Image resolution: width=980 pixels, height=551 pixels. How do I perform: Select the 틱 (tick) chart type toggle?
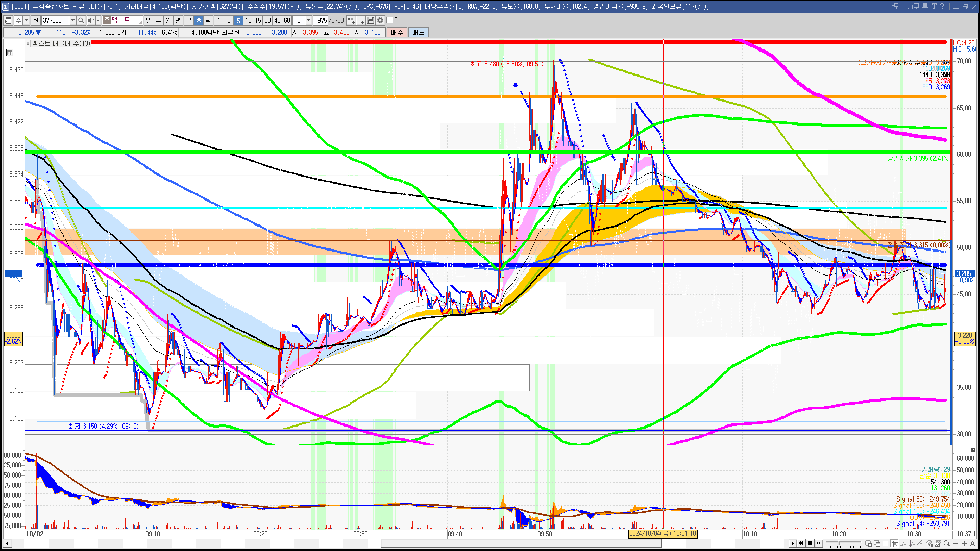208,20
